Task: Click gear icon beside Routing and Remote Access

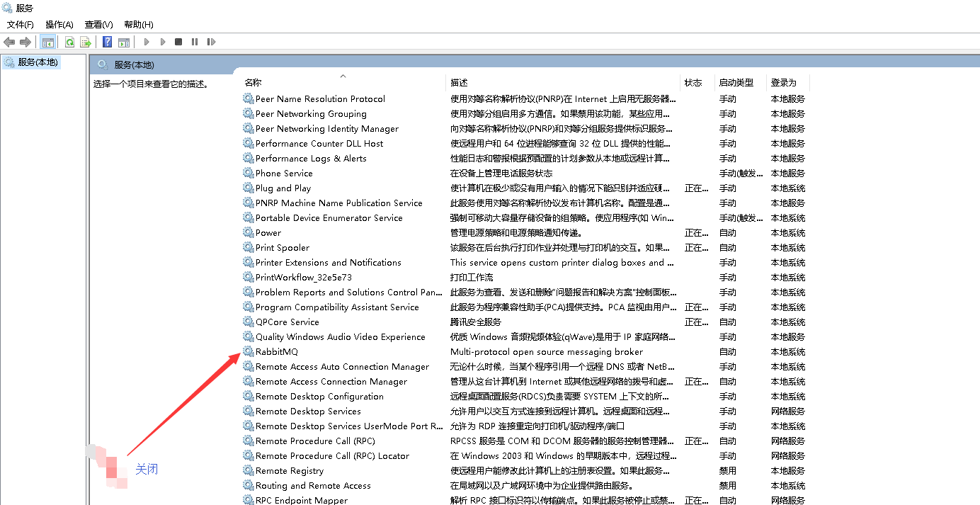Action: [248, 485]
